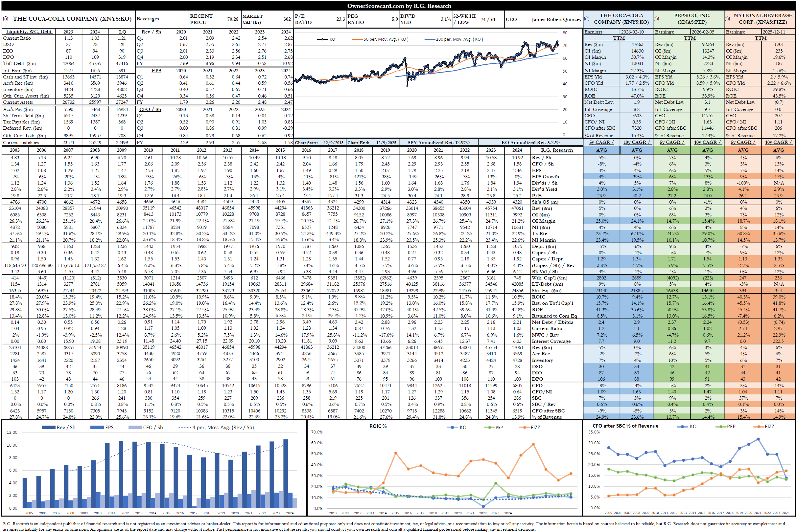The height and width of the screenshot is (532, 797).
Task: Click bank icon left of top-left Coca-Cola title
Action: [6, 19]
